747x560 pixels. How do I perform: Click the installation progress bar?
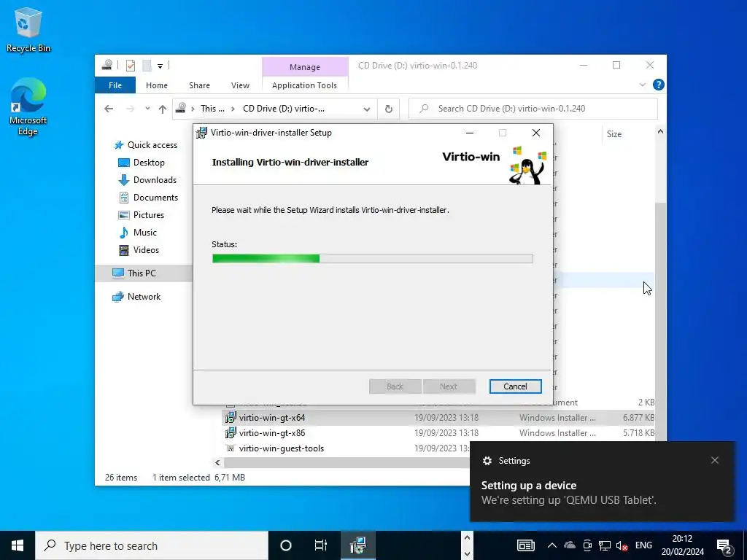[373, 259]
